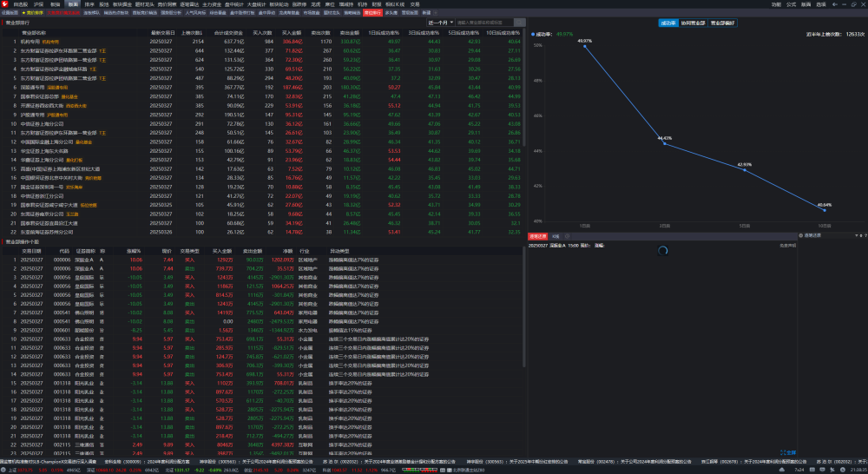
Task: Switch to the K线 tab
Action: pos(556,236)
